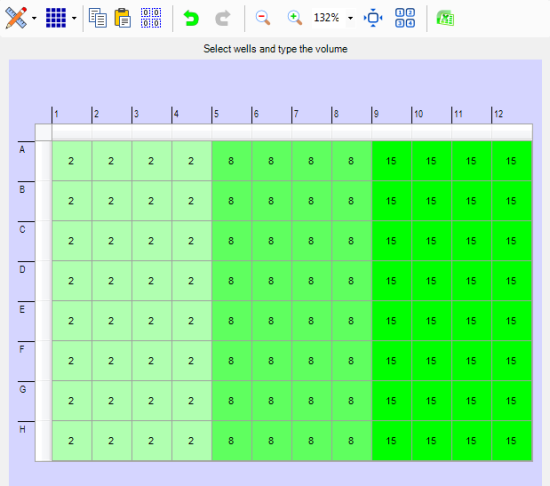Click the zero-fill wells selection icon

[151, 18]
